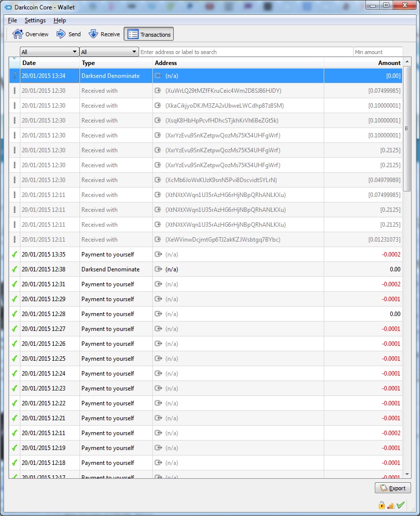Select address XsqK8HbHpPcvfHDhcSTjkhKrVh6BeZGt5k

point(222,121)
